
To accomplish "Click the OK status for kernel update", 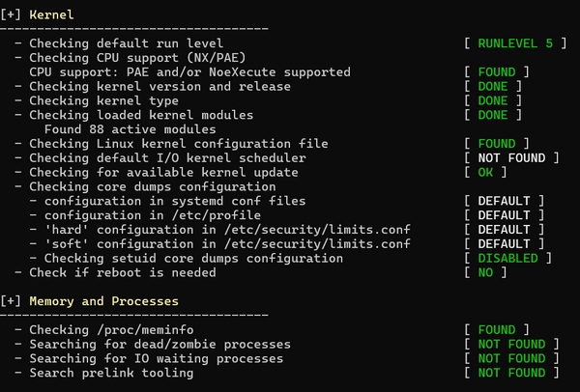I will [484, 172].
